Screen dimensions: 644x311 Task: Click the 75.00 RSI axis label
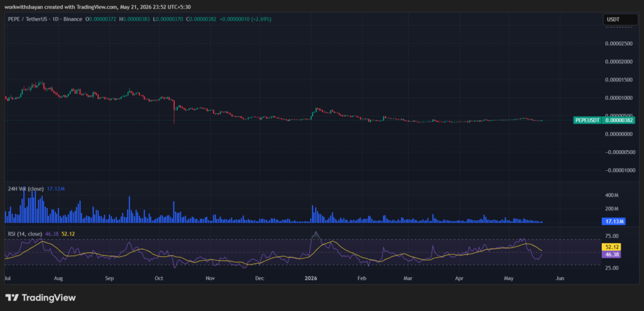pyautogui.click(x=612, y=236)
